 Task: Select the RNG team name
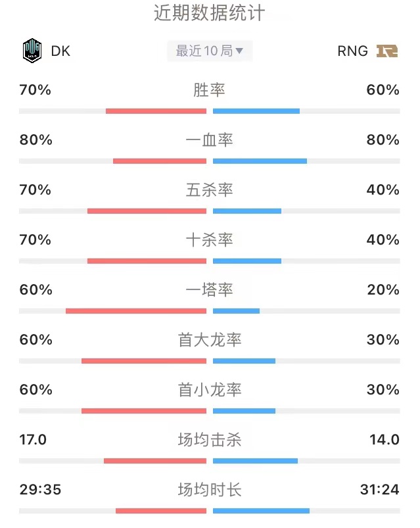(x=352, y=51)
